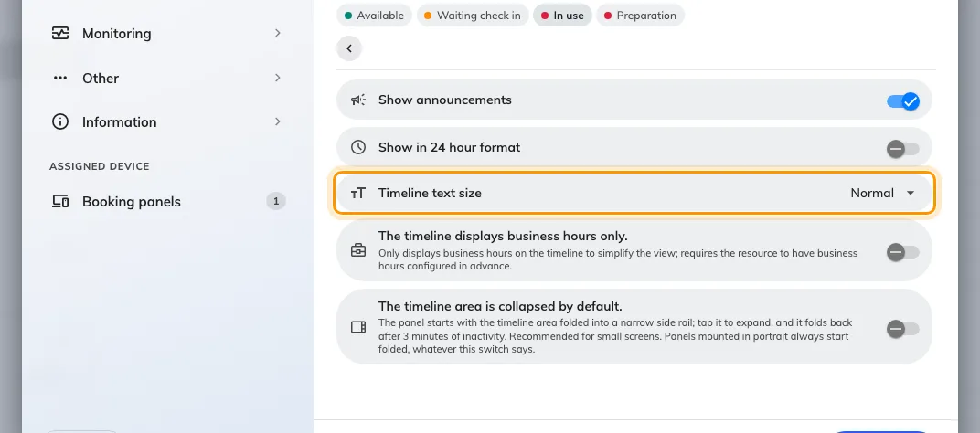Expand the Monitoring chevron arrow
This screenshot has height=433, width=980.
tap(278, 33)
